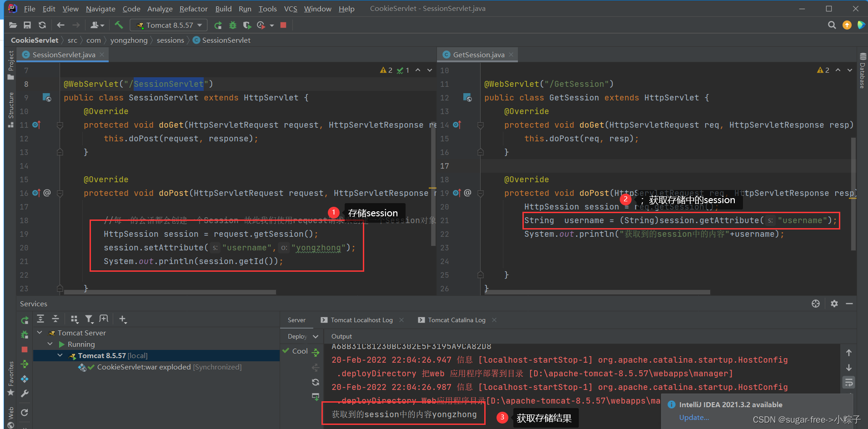Collapse the Running tree node

pos(50,344)
